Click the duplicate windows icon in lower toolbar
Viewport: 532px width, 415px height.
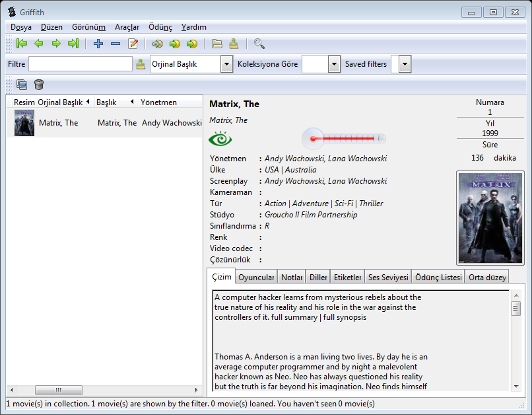coord(22,84)
